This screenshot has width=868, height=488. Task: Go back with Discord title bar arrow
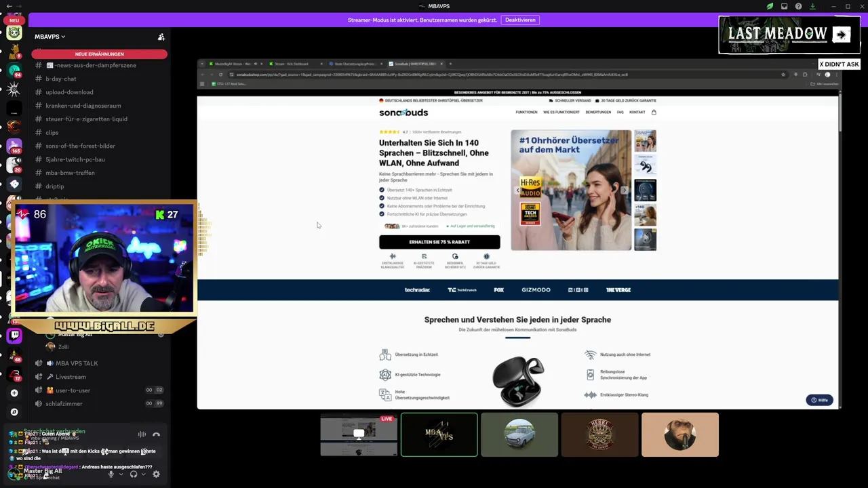click(9, 6)
